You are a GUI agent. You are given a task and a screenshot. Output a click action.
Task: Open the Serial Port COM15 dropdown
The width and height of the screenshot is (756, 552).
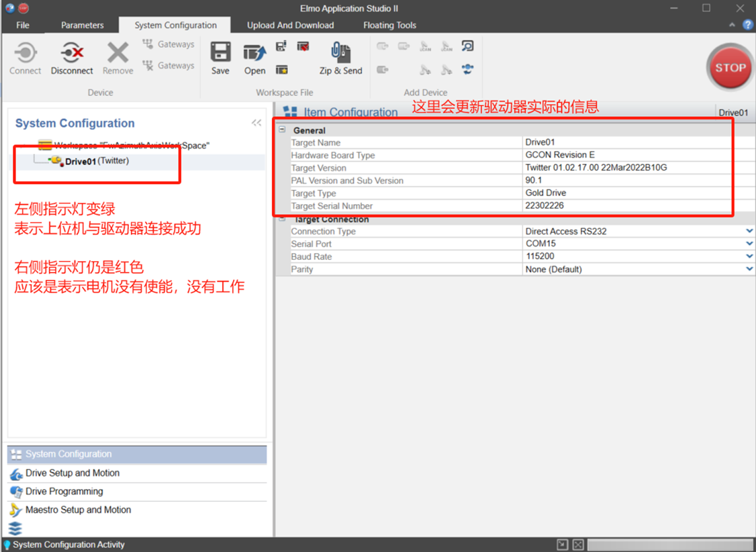tap(749, 244)
